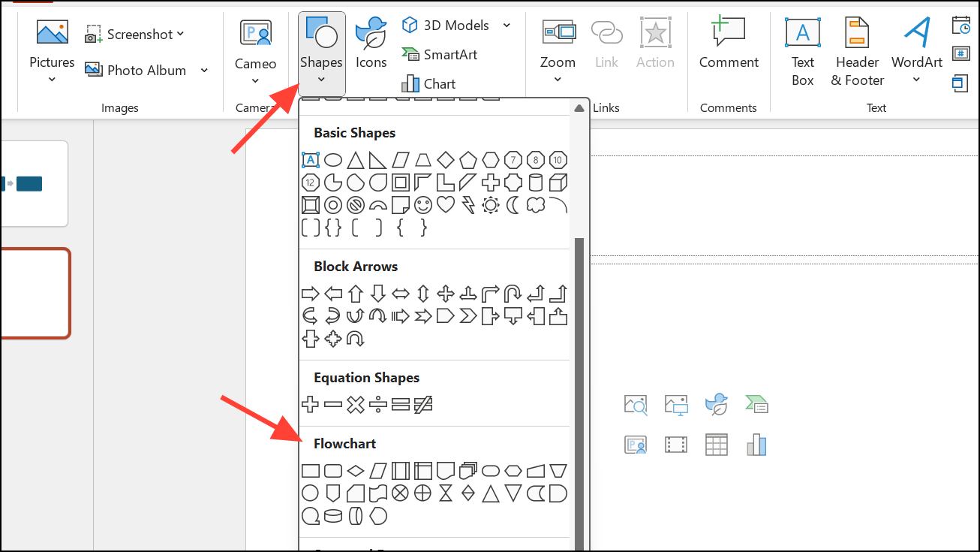This screenshot has width=980, height=552.
Task: Select the first slide thumbnail
Action: coord(34,184)
